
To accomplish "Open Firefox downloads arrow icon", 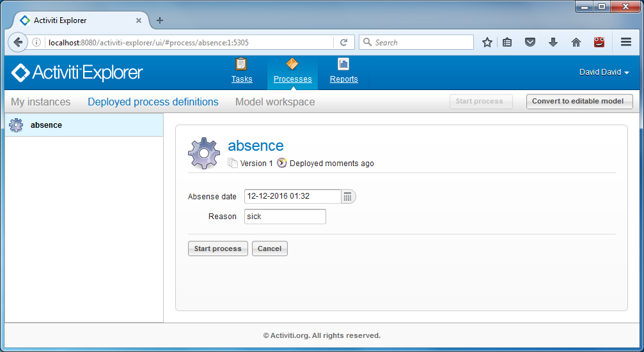I will coord(553,42).
